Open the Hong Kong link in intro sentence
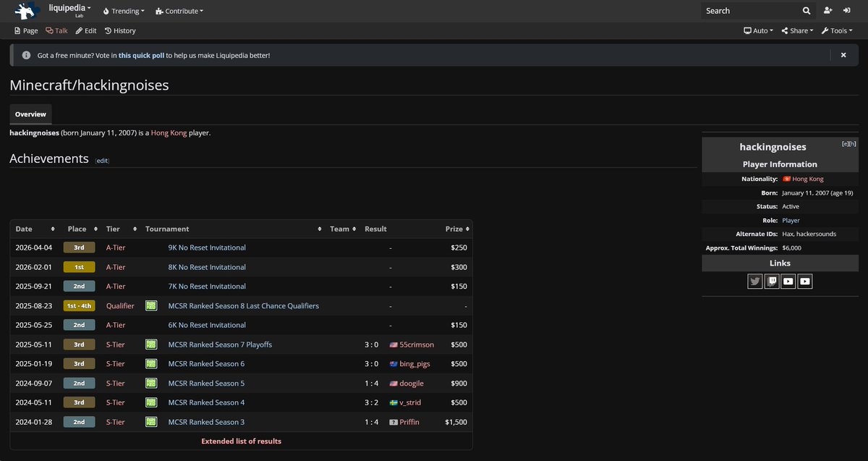The height and width of the screenshot is (461, 868). (x=169, y=133)
